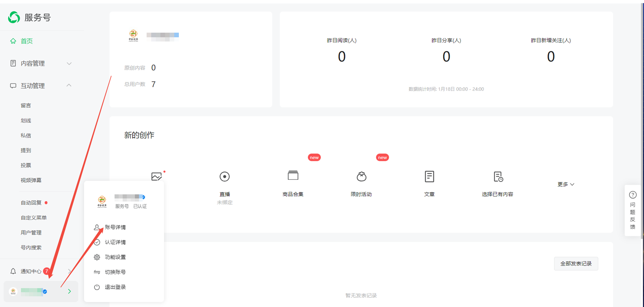Choose 功能设置 from the account popup

[115, 257]
